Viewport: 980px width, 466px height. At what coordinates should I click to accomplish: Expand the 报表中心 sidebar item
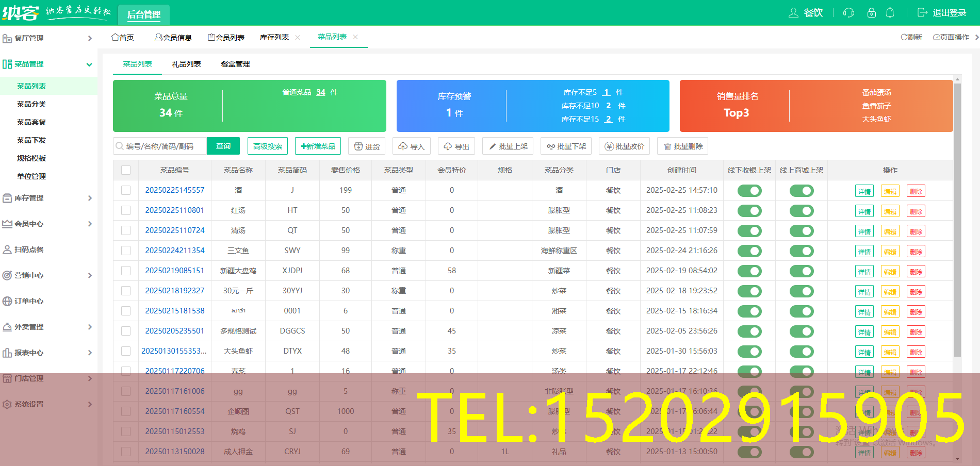(x=49, y=353)
